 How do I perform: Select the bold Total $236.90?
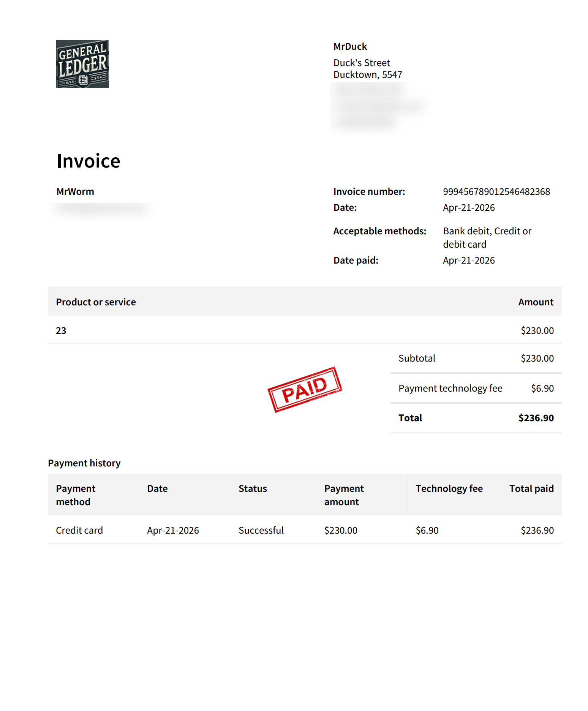536,418
